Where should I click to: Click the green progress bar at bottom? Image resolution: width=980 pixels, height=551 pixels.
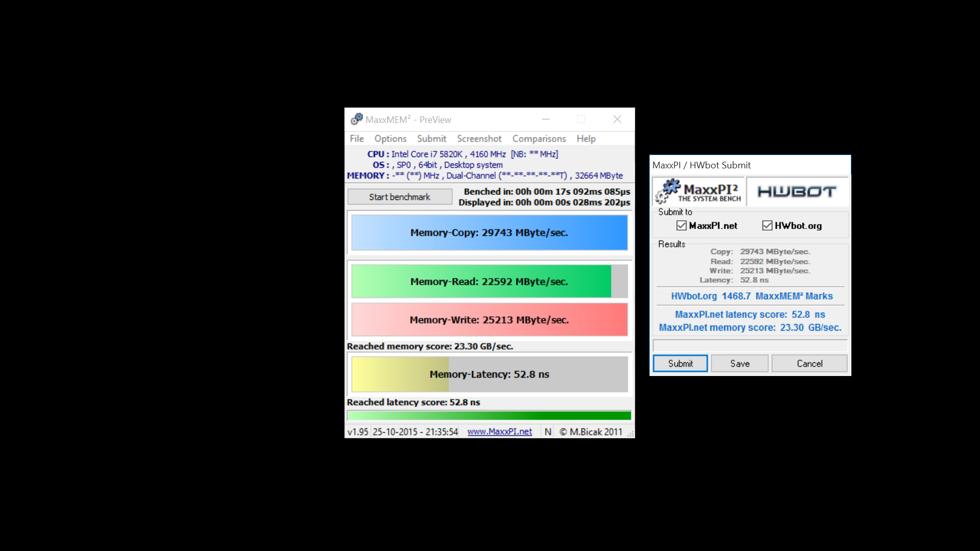pos(489,416)
